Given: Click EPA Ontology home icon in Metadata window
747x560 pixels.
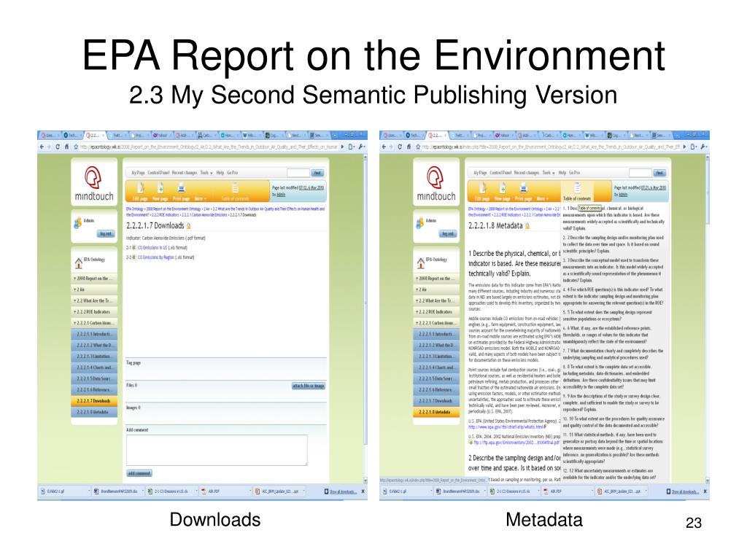Looking at the screenshot, I should (x=421, y=262).
